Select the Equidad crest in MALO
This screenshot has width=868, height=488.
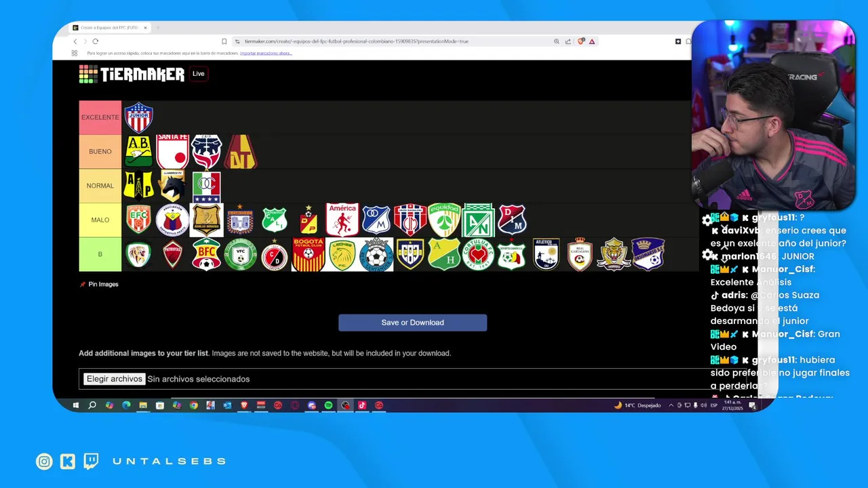pos(444,220)
